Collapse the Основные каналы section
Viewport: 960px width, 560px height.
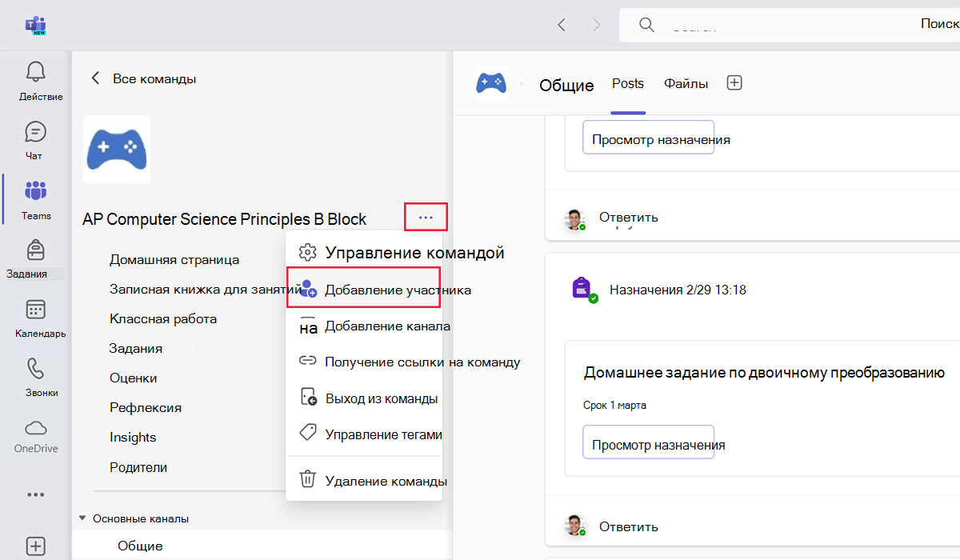pyautogui.click(x=82, y=518)
